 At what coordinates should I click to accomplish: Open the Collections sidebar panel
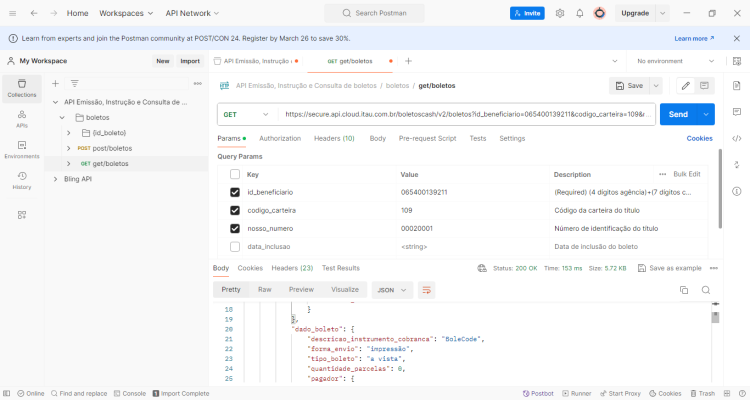pos(22,89)
